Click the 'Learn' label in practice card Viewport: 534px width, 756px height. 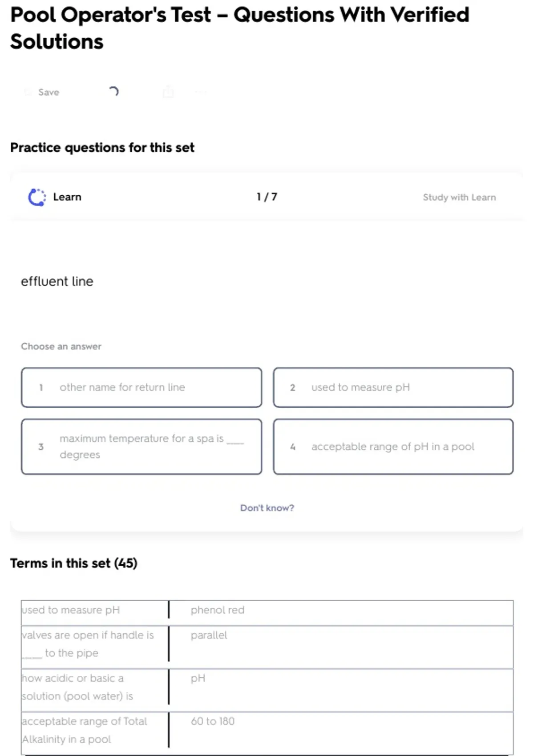(x=67, y=197)
